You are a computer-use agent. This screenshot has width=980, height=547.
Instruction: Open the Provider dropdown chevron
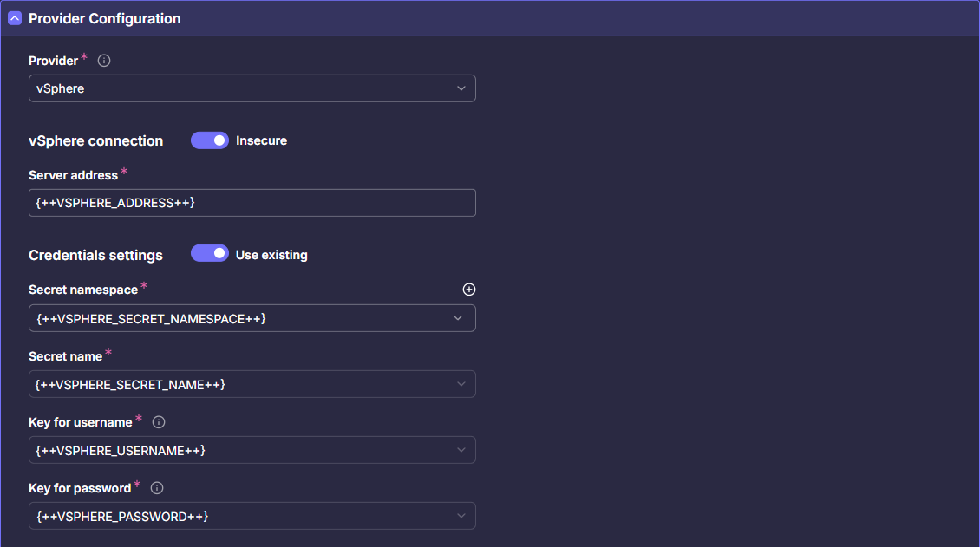click(462, 88)
